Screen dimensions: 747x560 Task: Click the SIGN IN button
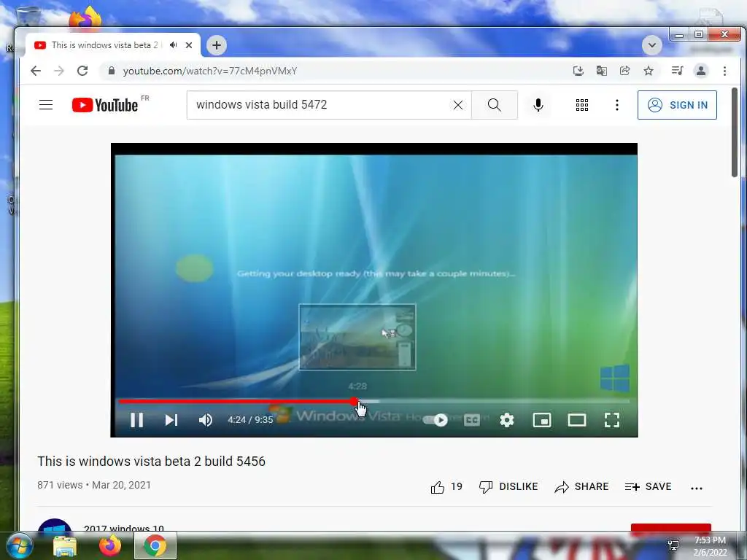point(677,105)
